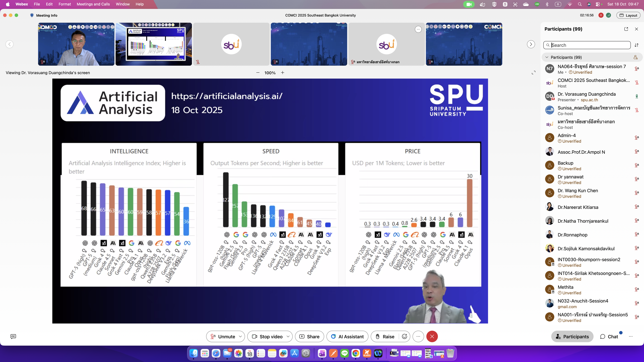This screenshot has height=362, width=644.
Task: Zoom in shared screen with plus
Action: click(x=282, y=72)
